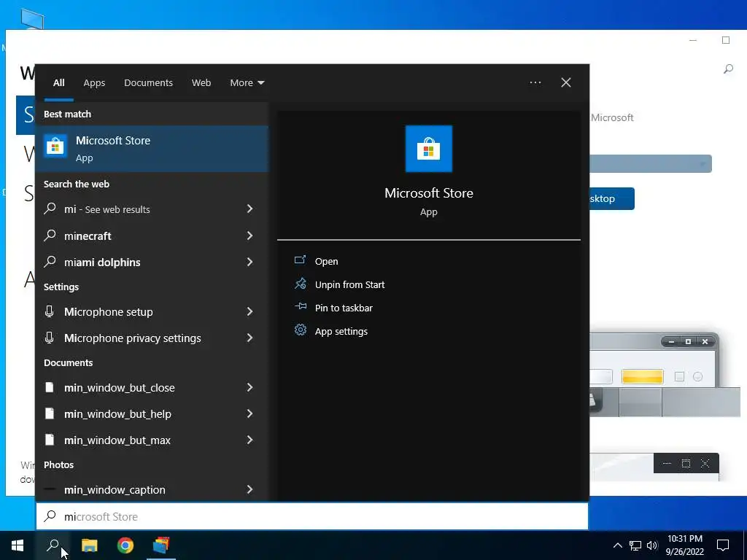This screenshot has width=747, height=560.
Task: Open dropdown bar in background window
Action: tap(651, 164)
